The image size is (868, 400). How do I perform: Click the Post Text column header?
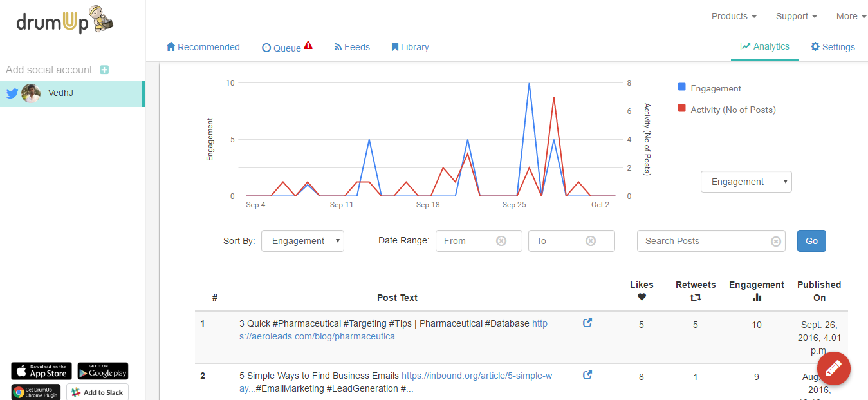(397, 298)
